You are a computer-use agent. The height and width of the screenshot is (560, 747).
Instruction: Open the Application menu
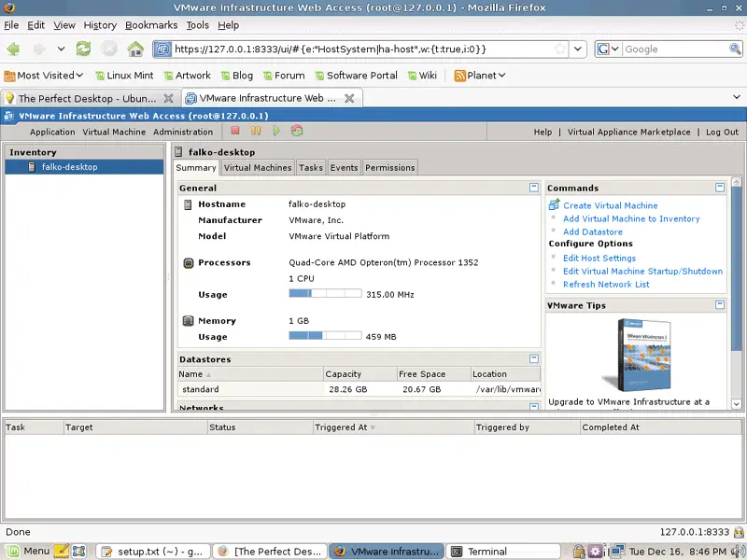[x=52, y=132]
